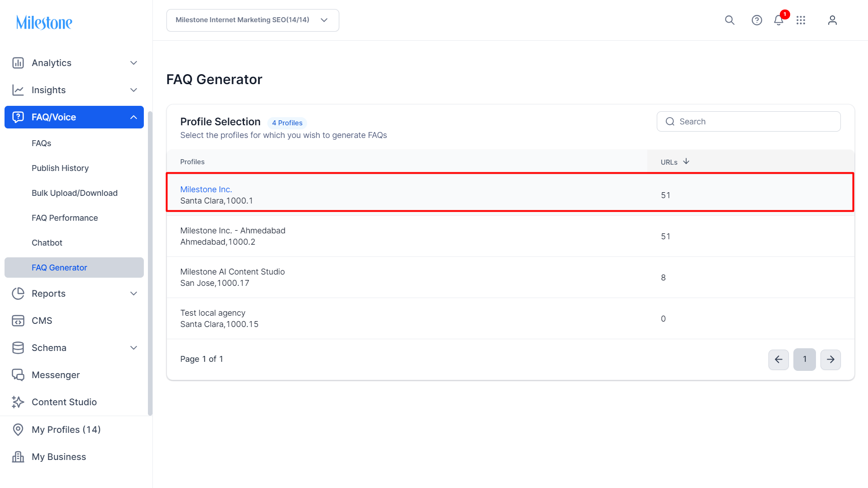This screenshot has height=488, width=868.
Task: Click the URL count 8 for Content Studio
Action: click(663, 278)
